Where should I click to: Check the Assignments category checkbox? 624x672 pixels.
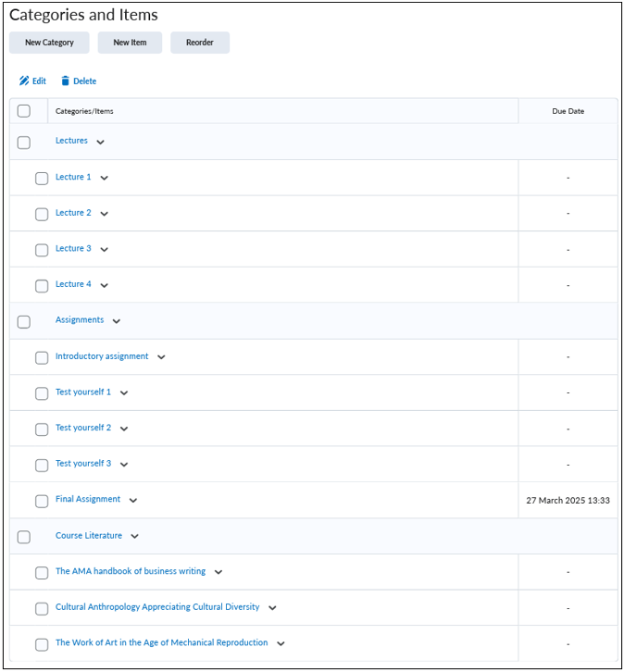coord(24,322)
